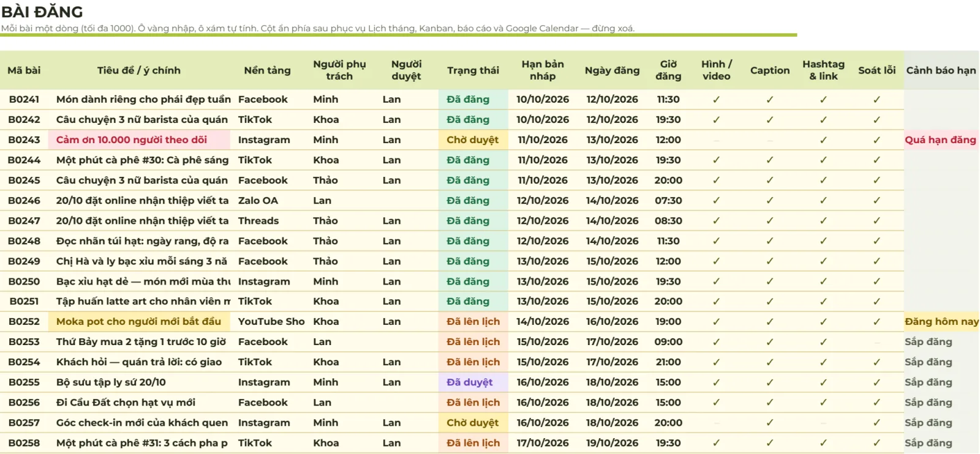Select the 'Caption' column header
The height and width of the screenshot is (454, 980).
click(x=770, y=70)
